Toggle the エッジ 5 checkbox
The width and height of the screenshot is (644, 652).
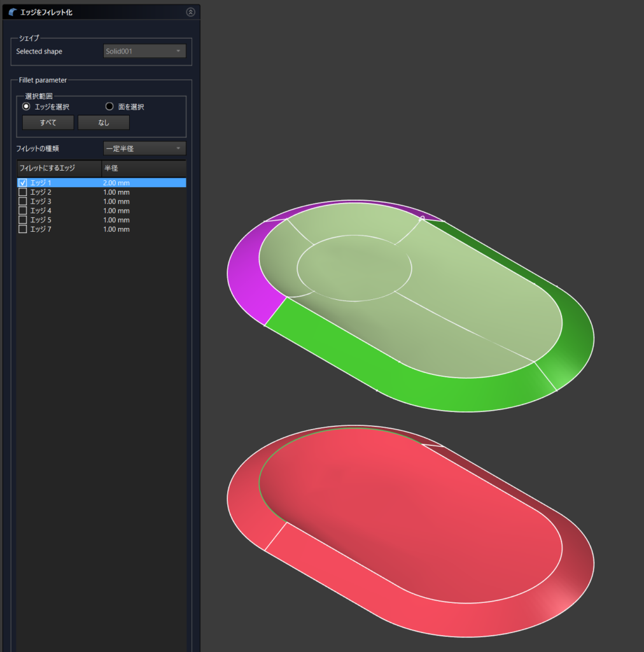23,220
